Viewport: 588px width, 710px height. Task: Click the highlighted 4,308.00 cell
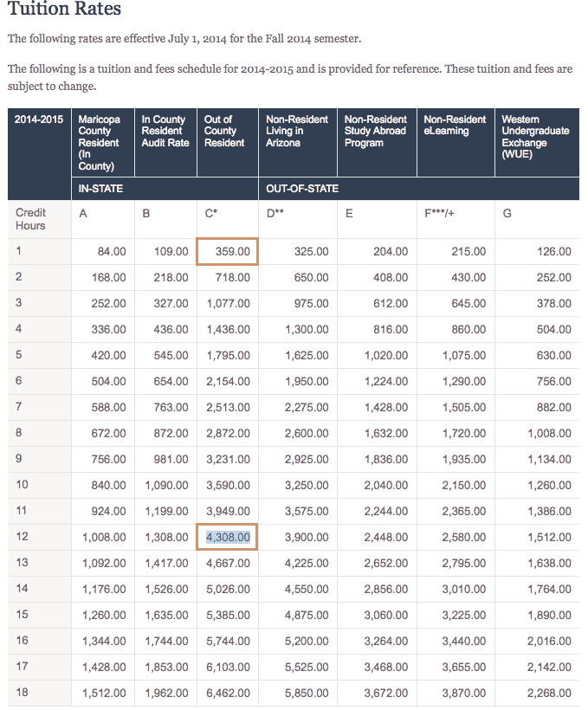[x=227, y=537]
